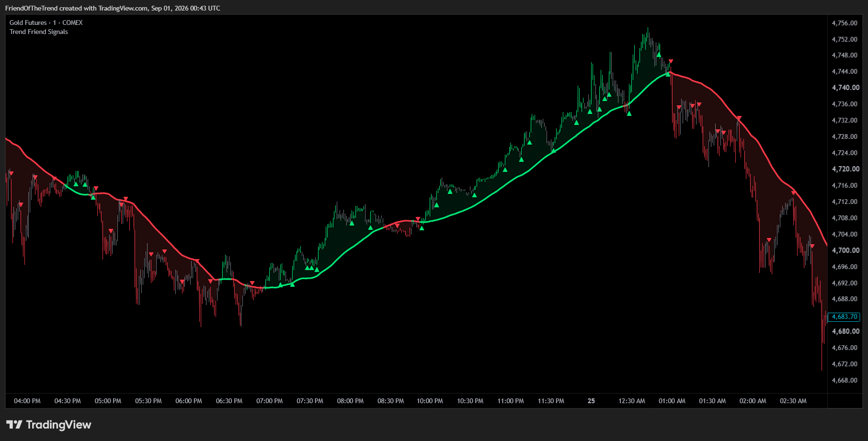Click the 4,700.00 price axis label
The image size is (868, 441).
[x=845, y=250]
